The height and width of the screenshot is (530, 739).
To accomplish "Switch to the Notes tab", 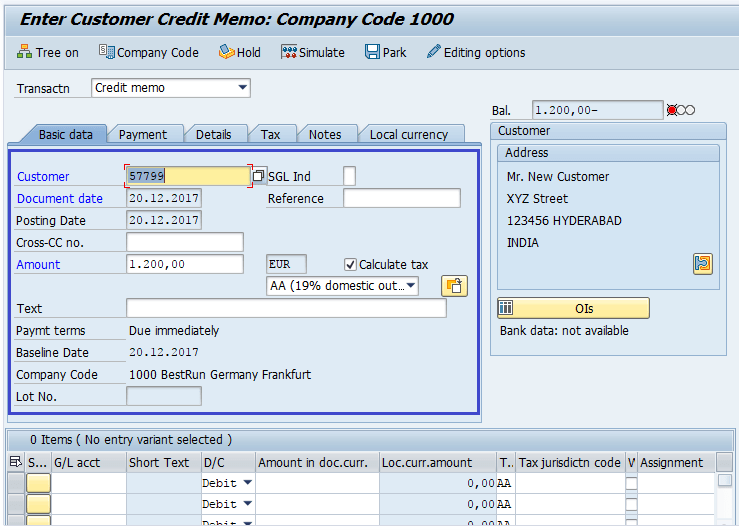I will pyautogui.click(x=325, y=135).
